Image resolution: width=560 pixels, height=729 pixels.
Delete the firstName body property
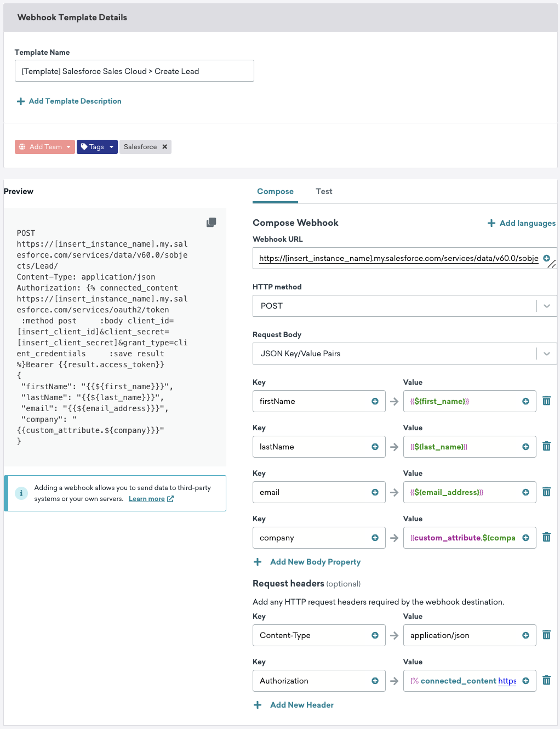546,401
